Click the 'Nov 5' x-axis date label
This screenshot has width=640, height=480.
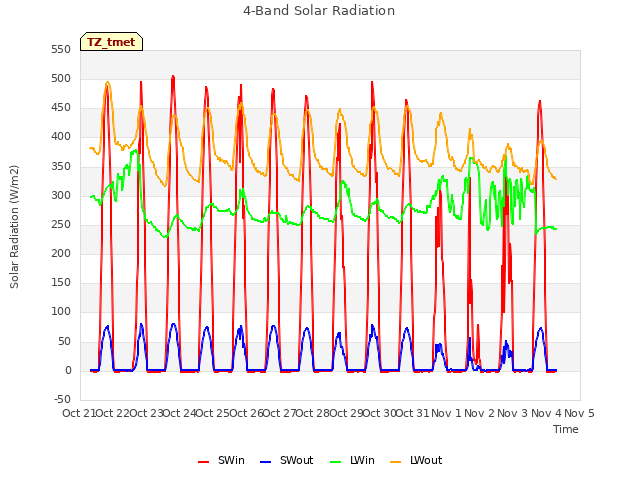click(x=579, y=413)
